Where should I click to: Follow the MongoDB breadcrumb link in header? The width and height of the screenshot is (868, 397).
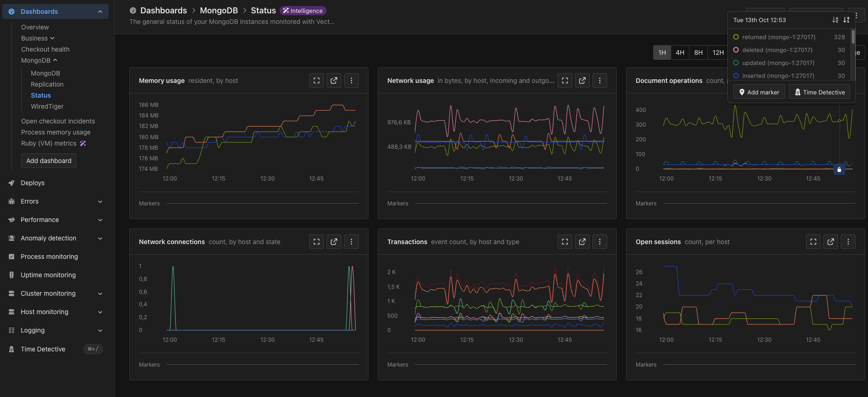tap(219, 11)
